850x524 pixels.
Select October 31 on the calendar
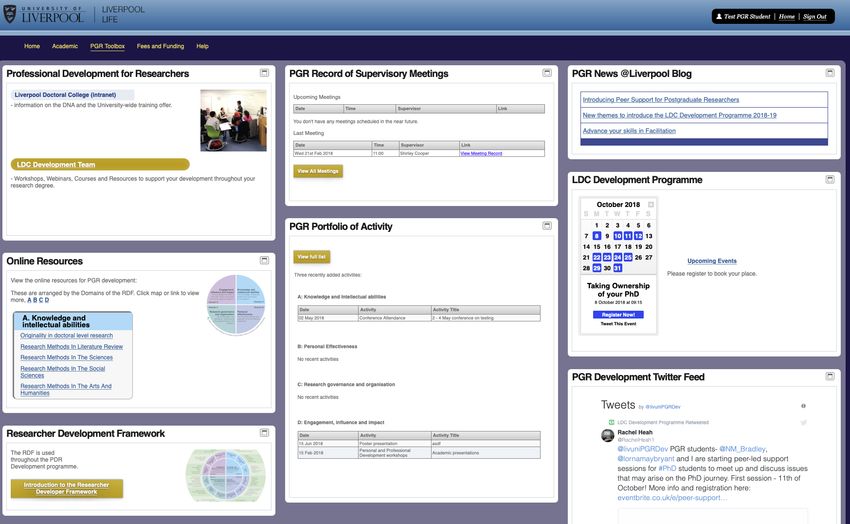(617, 268)
